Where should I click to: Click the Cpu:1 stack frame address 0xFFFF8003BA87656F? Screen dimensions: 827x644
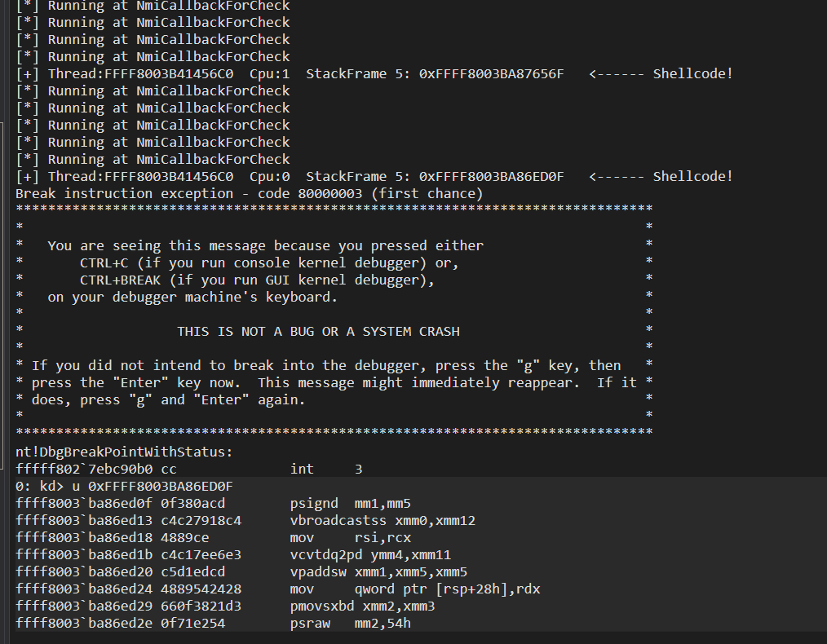[491, 74]
